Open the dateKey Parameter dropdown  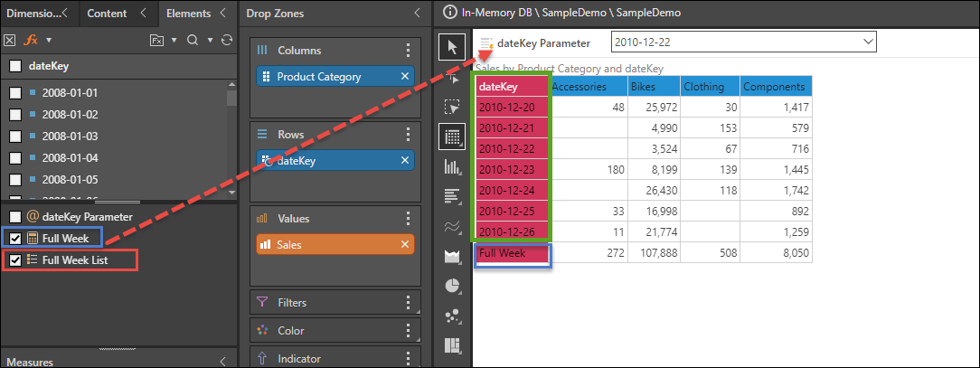(869, 42)
